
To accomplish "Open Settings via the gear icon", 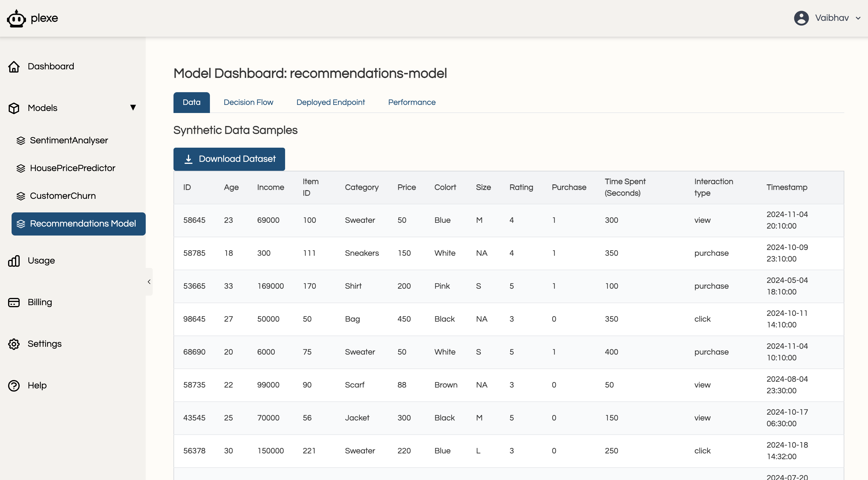I will click(x=14, y=344).
